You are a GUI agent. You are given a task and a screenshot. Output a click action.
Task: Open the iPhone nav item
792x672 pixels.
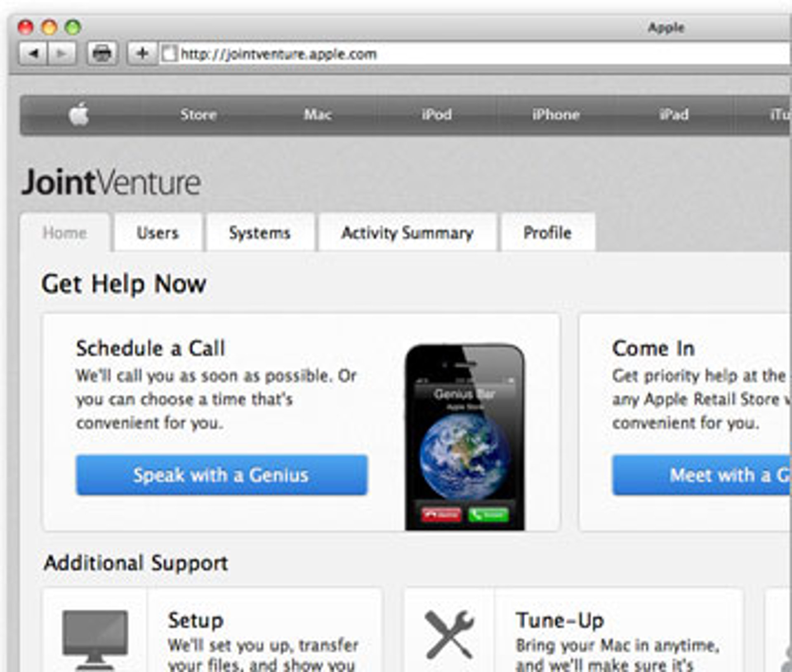point(556,115)
